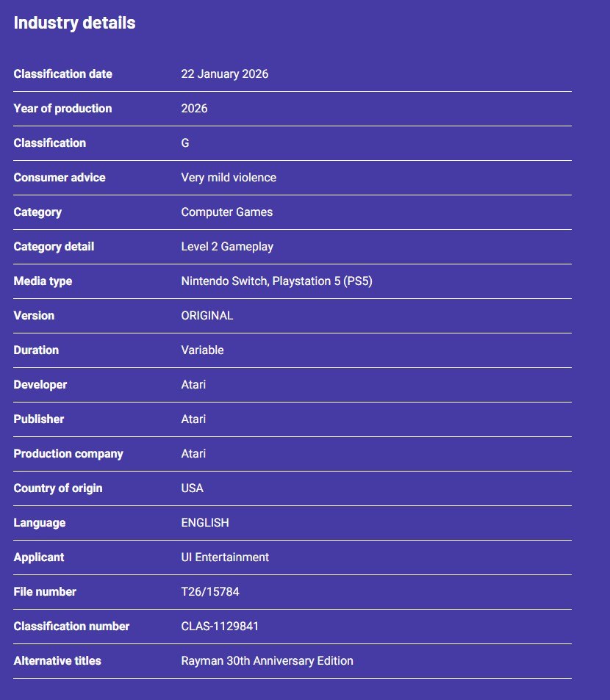Image resolution: width=610 pixels, height=700 pixels.
Task: Click Atari in the Publisher row
Action: tap(193, 419)
